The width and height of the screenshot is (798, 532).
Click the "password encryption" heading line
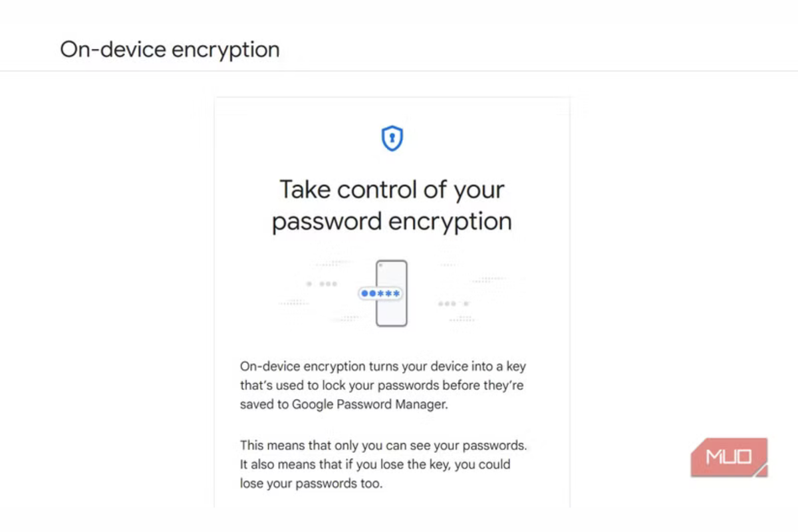point(392,221)
